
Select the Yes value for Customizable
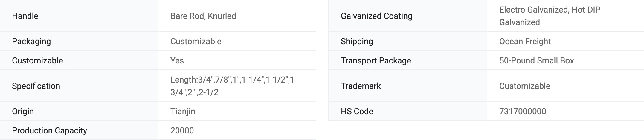click(x=177, y=60)
